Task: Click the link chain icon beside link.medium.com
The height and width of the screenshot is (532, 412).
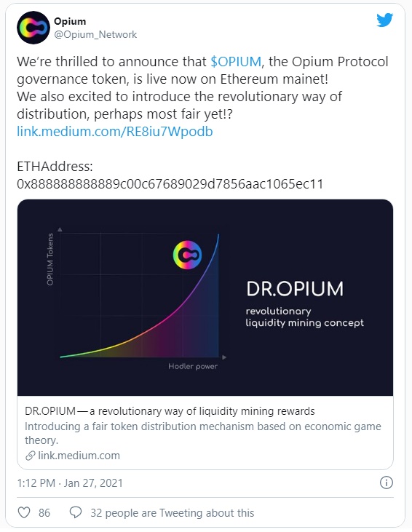Action: pyautogui.click(x=30, y=456)
